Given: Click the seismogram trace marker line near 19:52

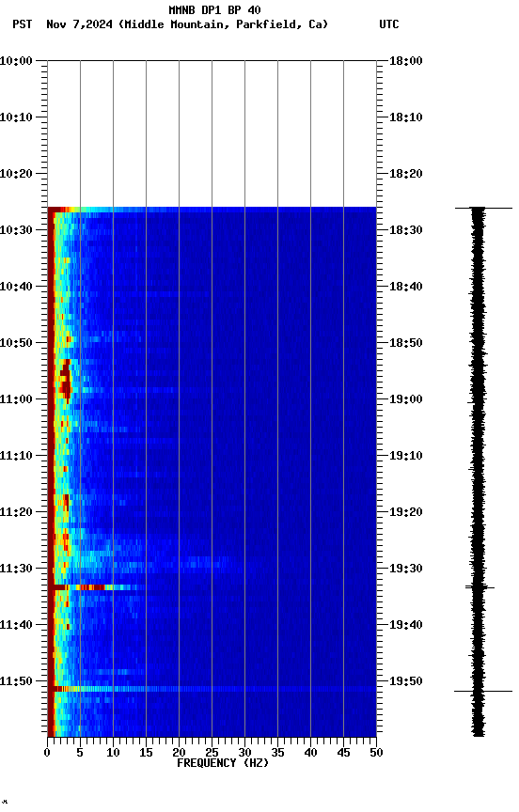Looking at the screenshot, I should [482, 691].
